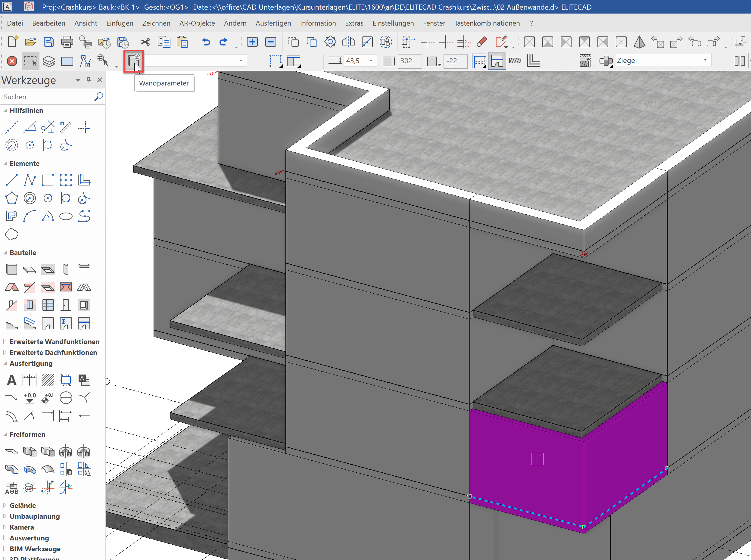Screen dimensions: 751x560
Task: Save the drawing with the disk icon
Action: (49, 42)
